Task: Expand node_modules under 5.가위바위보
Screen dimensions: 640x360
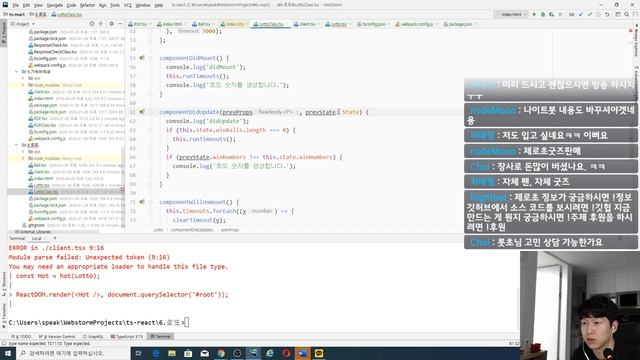Action: tap(23, 85)
